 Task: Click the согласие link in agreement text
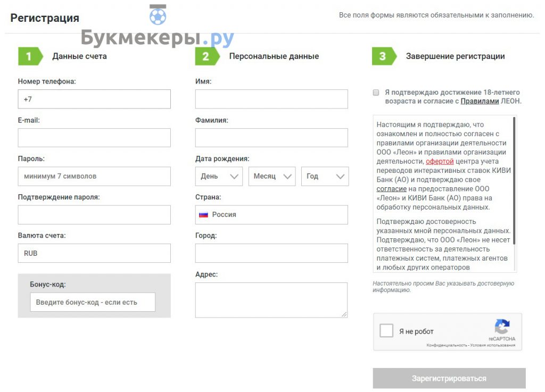click(391, 189)
